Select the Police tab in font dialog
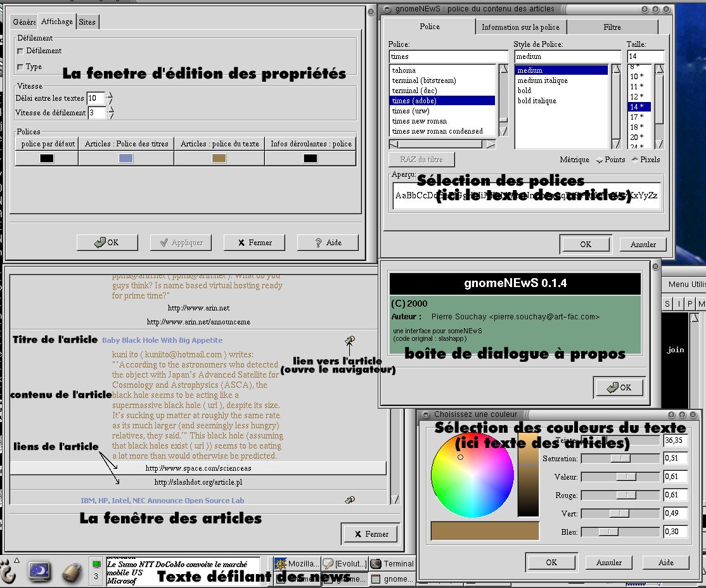Screen dimensions: 706x588 (430, 27)
